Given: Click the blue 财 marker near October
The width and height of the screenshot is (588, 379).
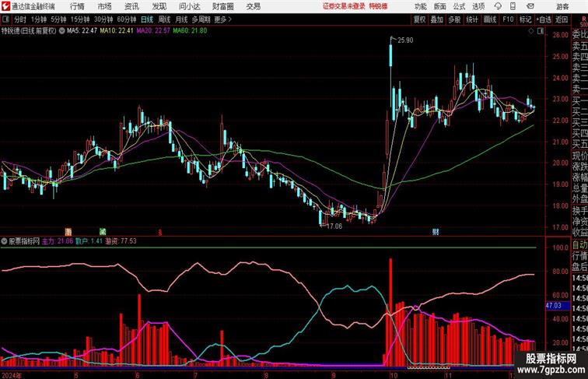Looking at the screenshot, I should tap(436, 232).
